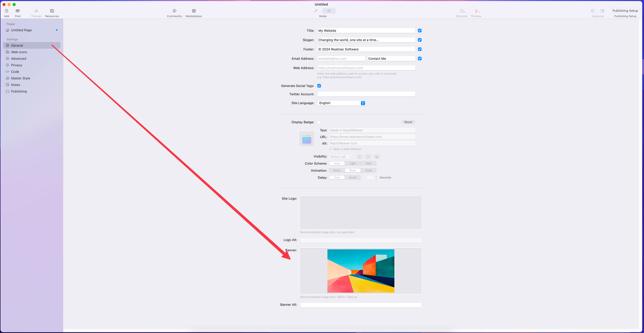This screenshot has width=644, height=333.
Task: Toggle badge visibility on desktop icon
Action: [x=377, y=157]
